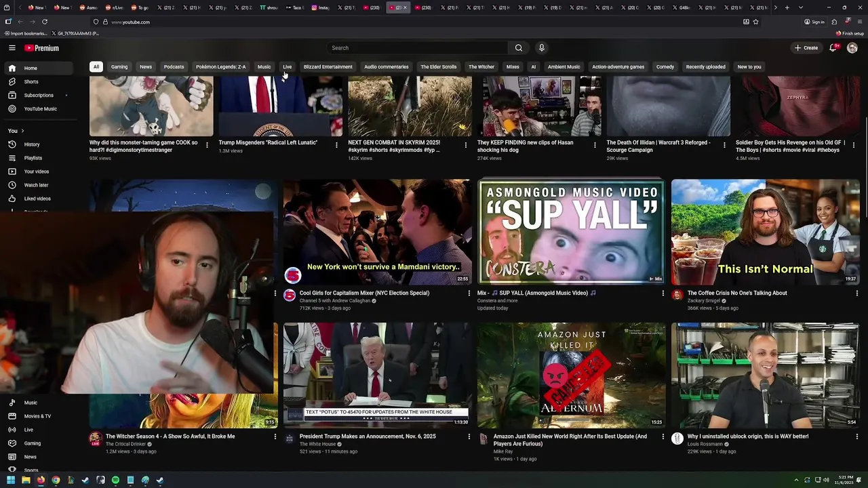
Task: Open Liked videos in the sidebar
Action: point(37,199)
